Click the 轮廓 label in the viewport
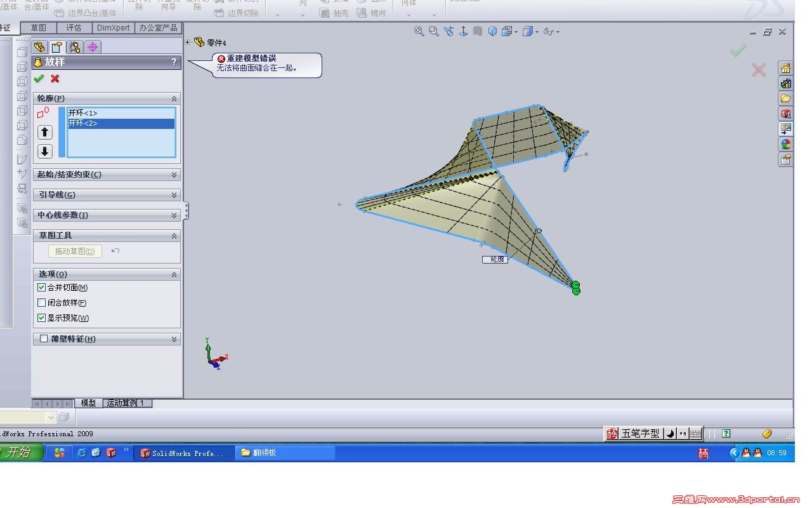The width and height of the screenshot is (812, 508). point(495,260)
